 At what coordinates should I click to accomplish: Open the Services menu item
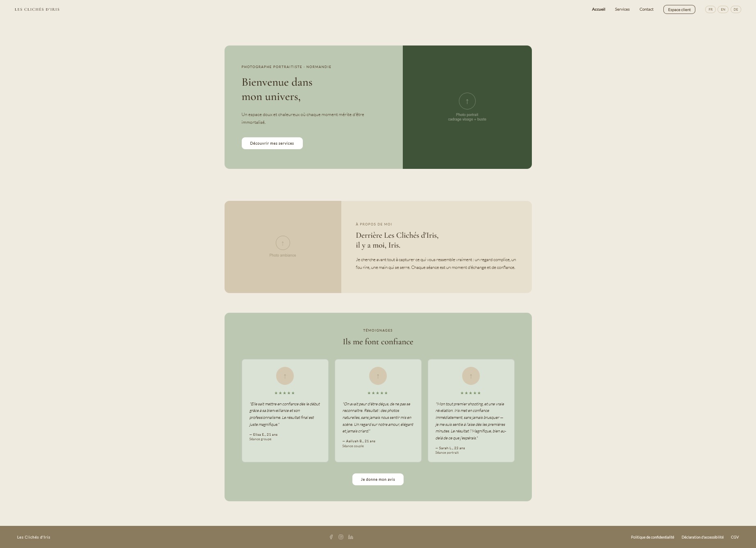pos(622,9)
